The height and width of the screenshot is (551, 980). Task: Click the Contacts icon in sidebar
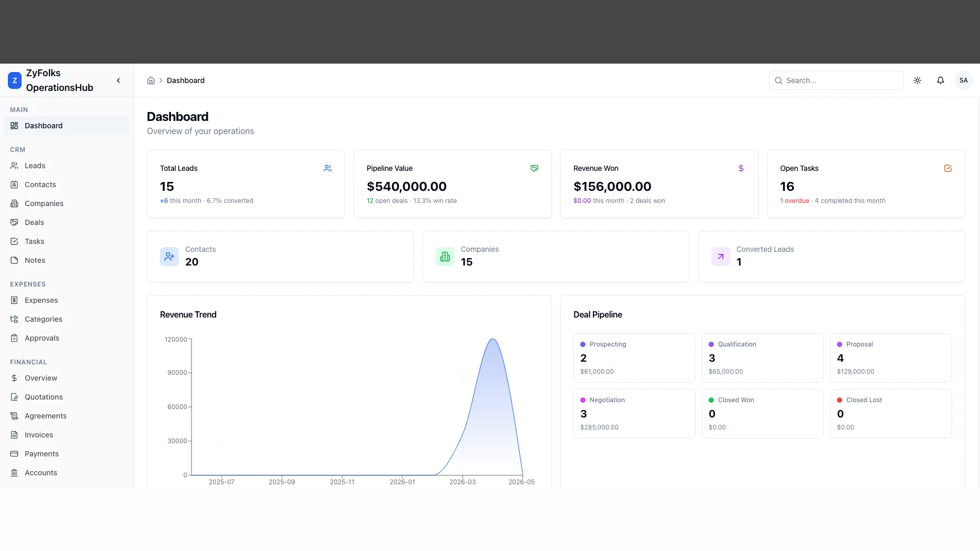pyautogui.click(x=14, y=185)
